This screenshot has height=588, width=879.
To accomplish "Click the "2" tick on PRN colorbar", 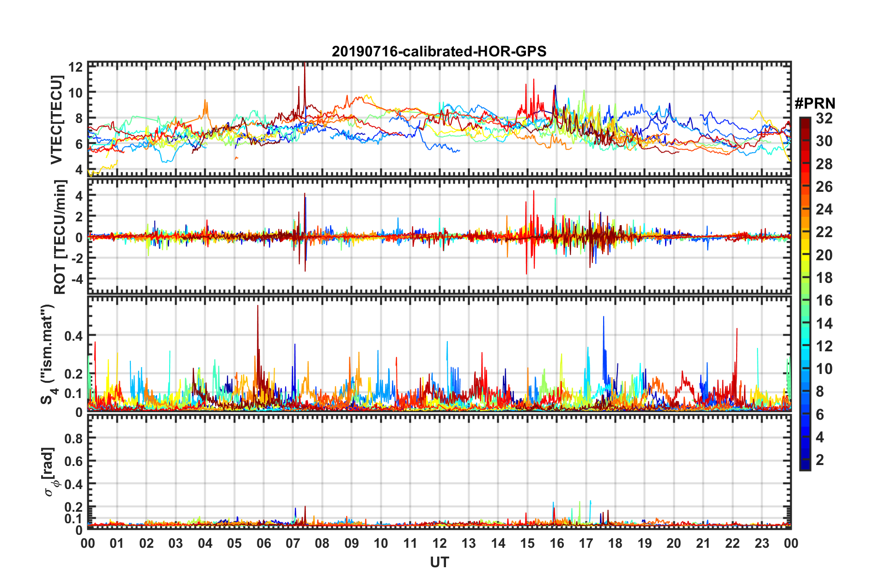I will pos(820,460).
